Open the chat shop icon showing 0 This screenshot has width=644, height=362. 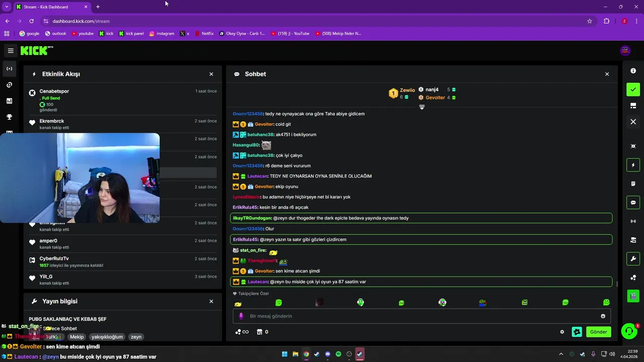coord(262,332)
